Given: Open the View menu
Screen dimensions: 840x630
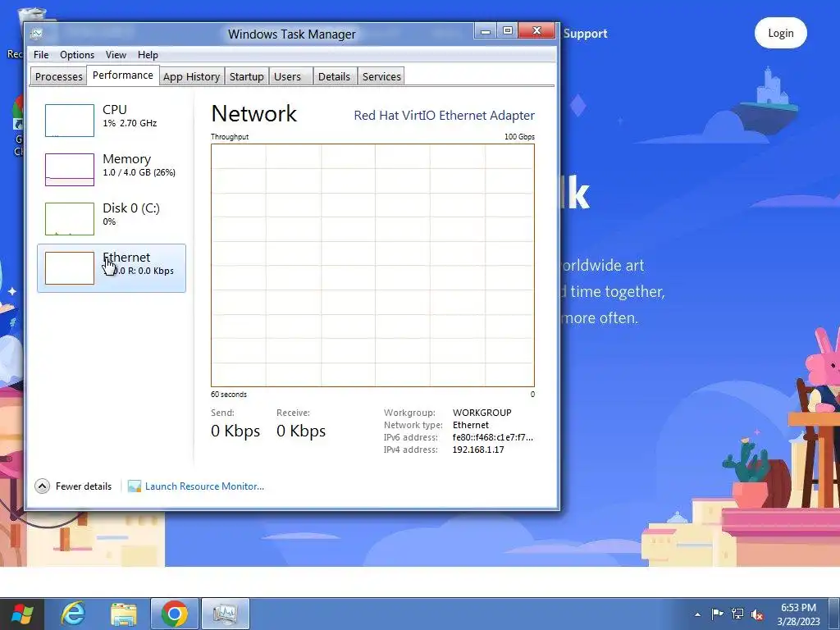Looking at the screenshot, I should (116, 55).
